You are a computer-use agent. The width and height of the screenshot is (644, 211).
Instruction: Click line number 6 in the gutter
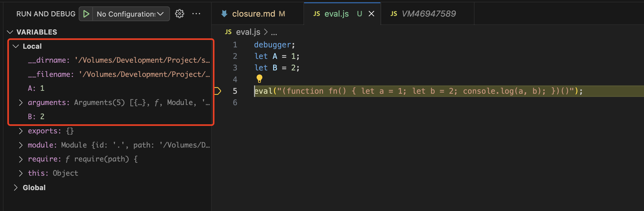pyautogui.click(x=235, y=103)
